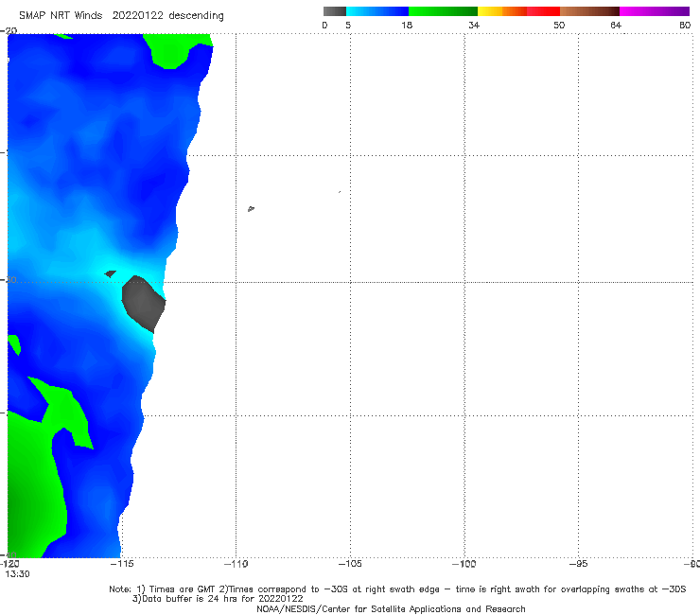700x615 pixels.
Task: Click the color bar label "5"
Action: point(348,26)
